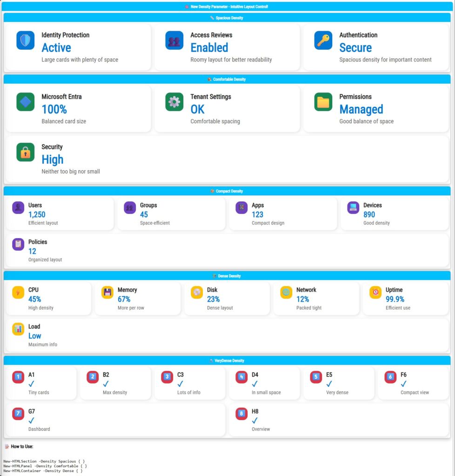Click the Uptime clock icon

[375, 292]
